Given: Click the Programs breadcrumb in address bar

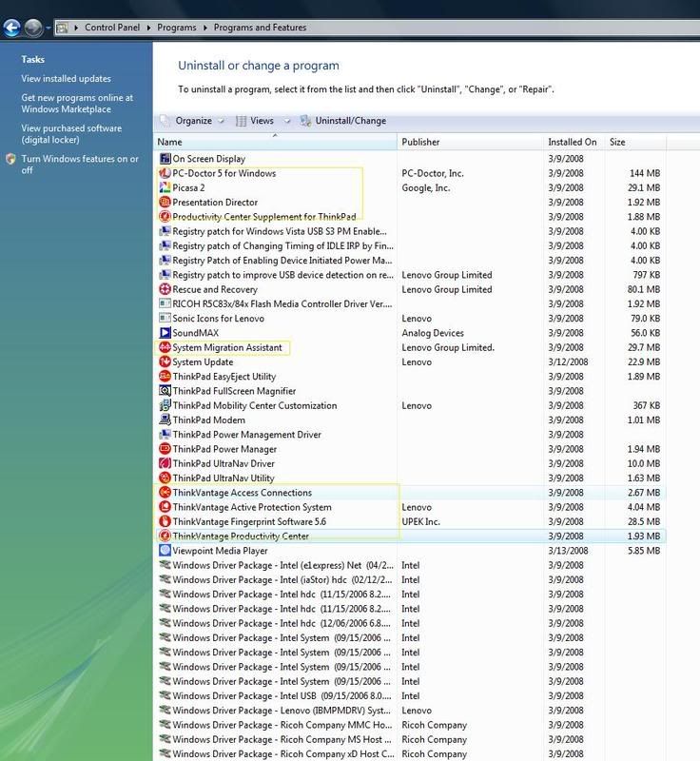Looking at the screenshot, I should (177, 28).
